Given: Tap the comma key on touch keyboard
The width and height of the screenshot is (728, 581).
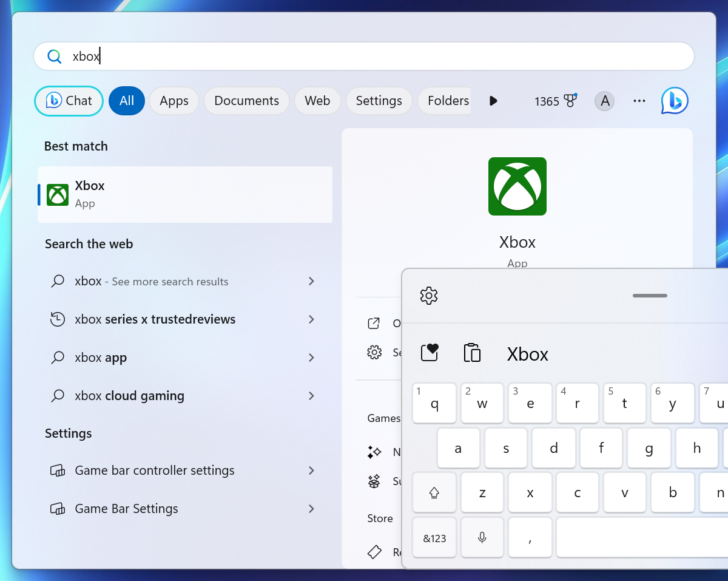Looking at the screenshot, I should 530,537.
